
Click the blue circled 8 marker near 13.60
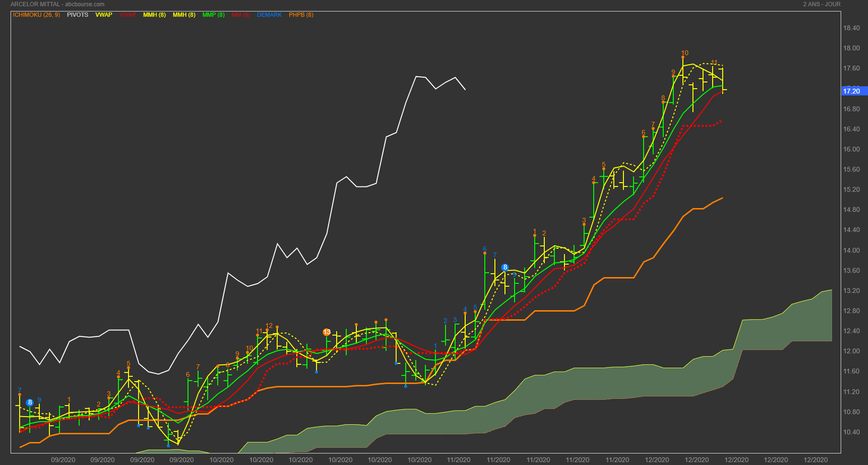tap(505, 267)
